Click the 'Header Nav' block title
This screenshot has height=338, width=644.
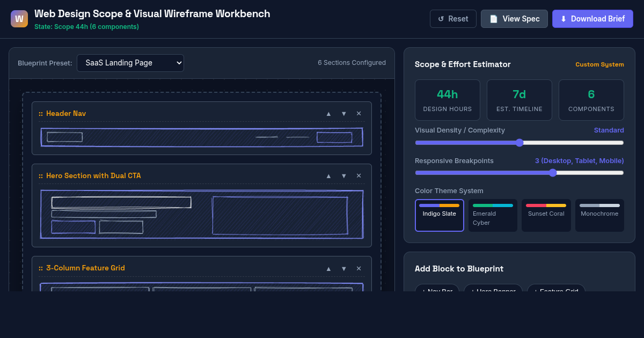(x=66, y=114)
